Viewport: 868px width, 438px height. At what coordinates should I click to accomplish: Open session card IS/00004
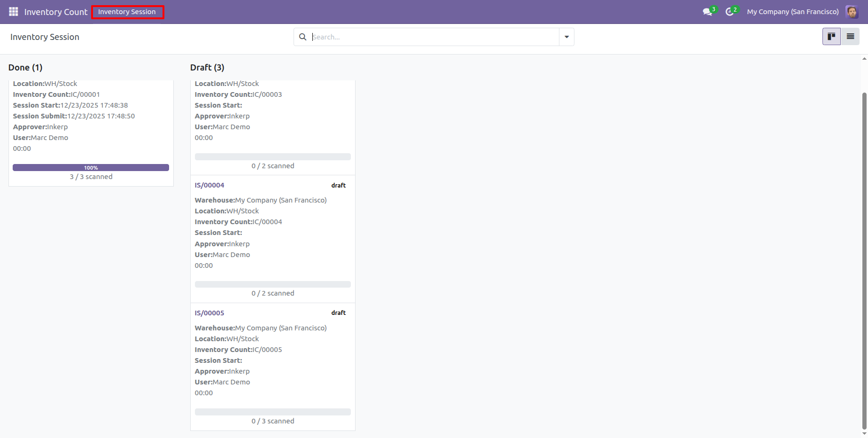pos(273,239)
